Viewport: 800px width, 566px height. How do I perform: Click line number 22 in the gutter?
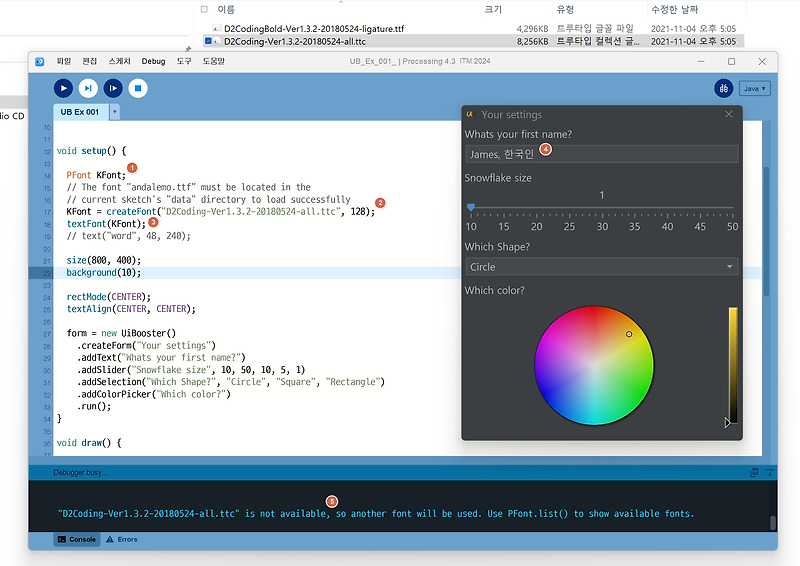[x=47, y=273]
